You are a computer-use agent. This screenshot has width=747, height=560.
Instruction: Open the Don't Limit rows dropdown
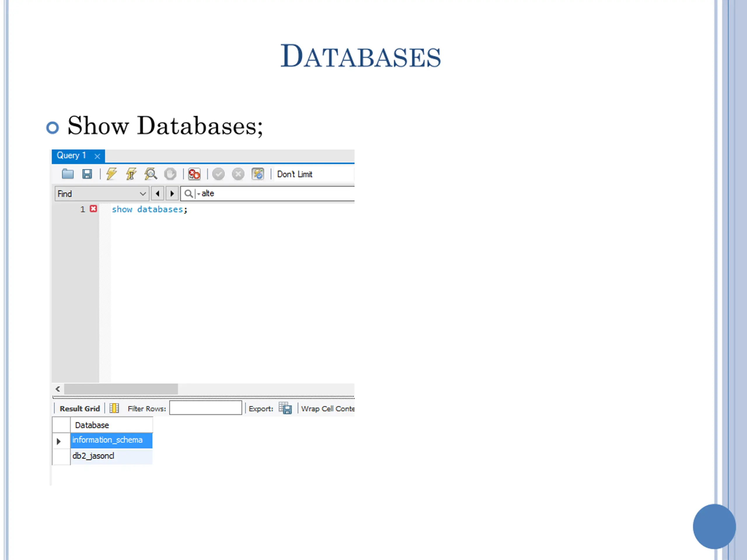314,174
